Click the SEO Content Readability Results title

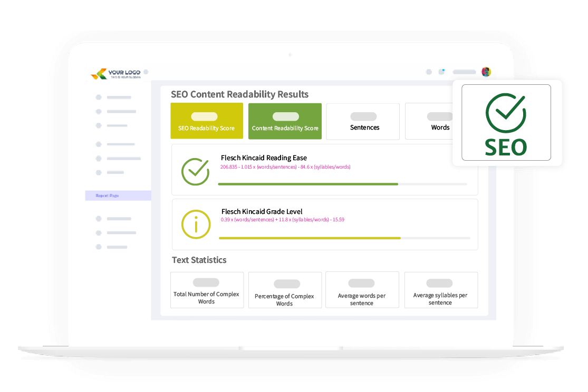point(239,94)
